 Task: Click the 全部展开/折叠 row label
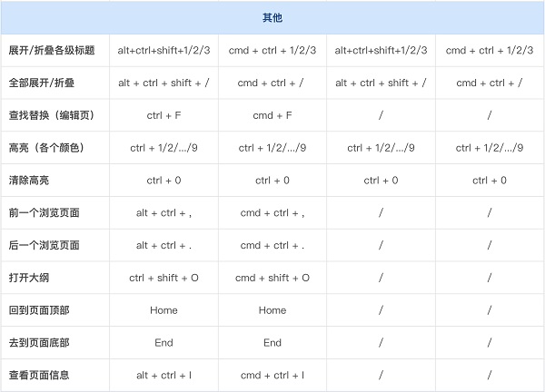(x=44, y=83)
